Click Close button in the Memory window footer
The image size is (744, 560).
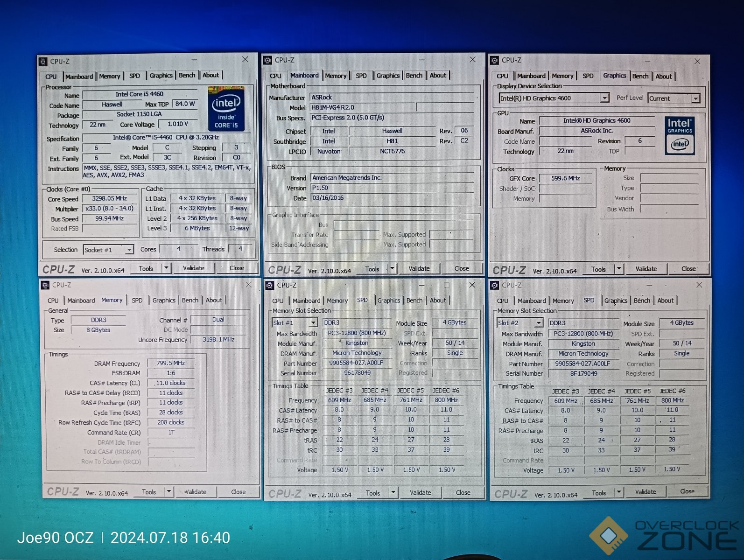click(x=238, y=492)
